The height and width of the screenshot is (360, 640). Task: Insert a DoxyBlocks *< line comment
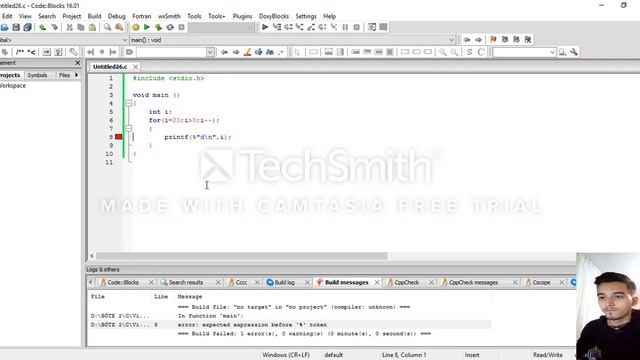(31, 52)
